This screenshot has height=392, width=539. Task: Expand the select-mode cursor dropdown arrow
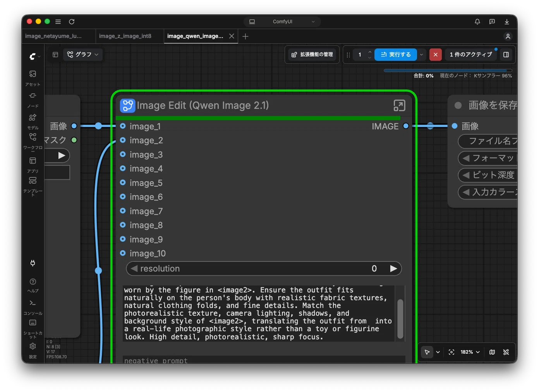438,352
